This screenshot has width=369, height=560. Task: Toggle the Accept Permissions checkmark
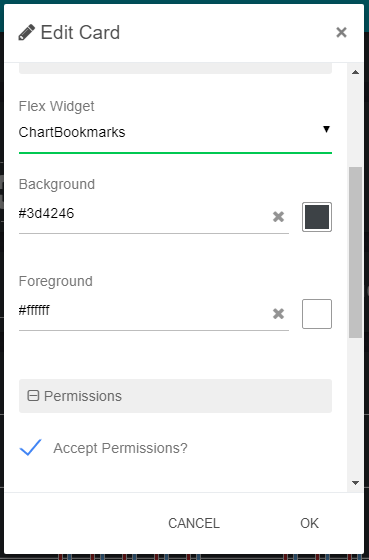tap(30, 448)
